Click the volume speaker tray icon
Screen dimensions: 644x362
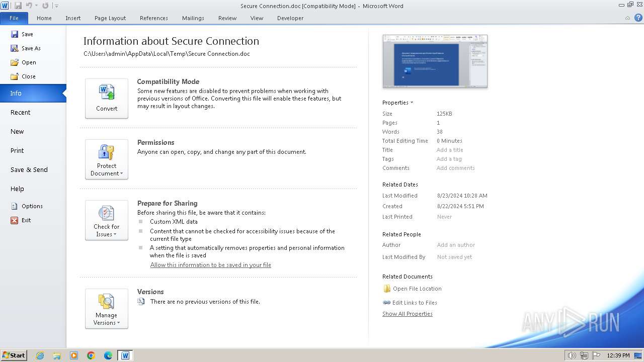coord(572,355)
